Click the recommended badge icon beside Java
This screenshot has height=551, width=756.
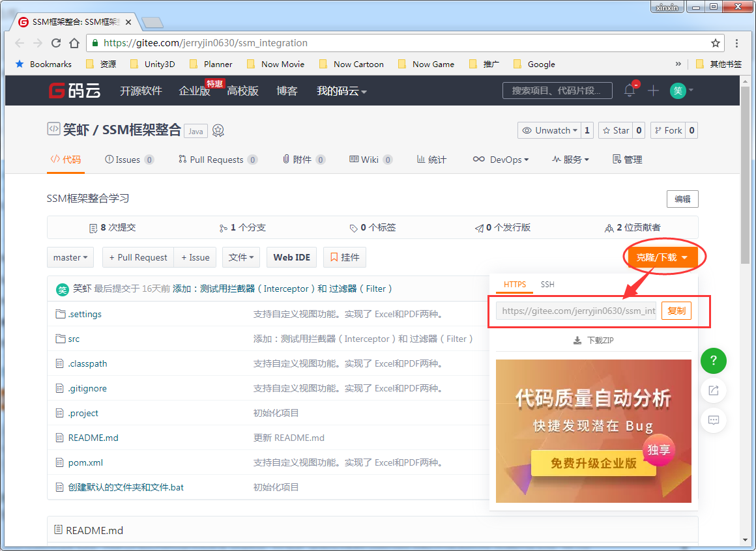click(218, 130)
